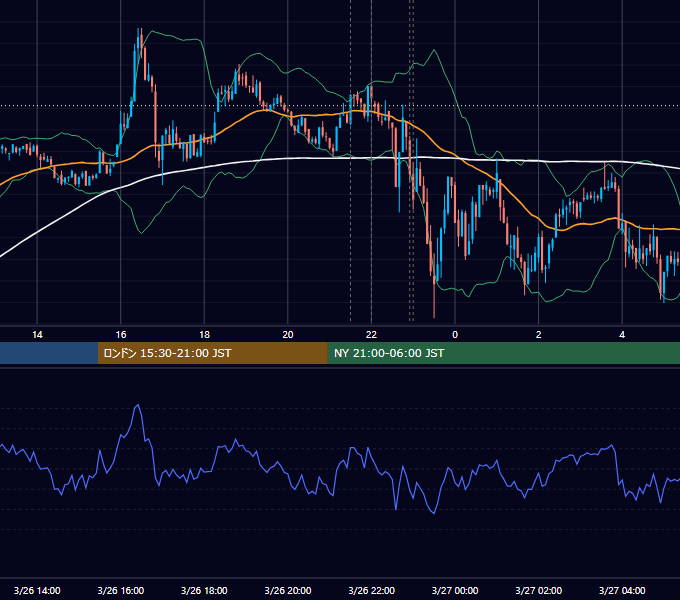Viewport: 680px width, 600px height.
Task: Click the 22 hour label on price chart axis
Action: pyautogui.click(x=371, y=335)
